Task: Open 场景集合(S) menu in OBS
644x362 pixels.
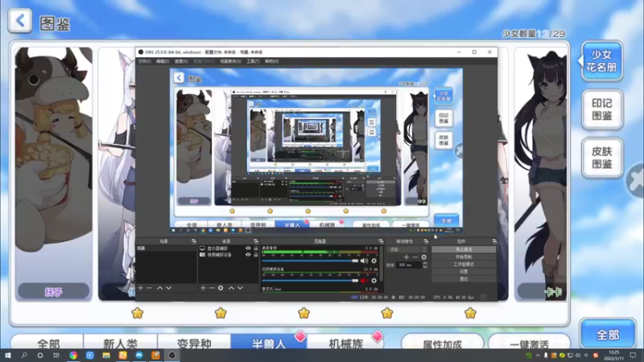Action: [230, 61]
